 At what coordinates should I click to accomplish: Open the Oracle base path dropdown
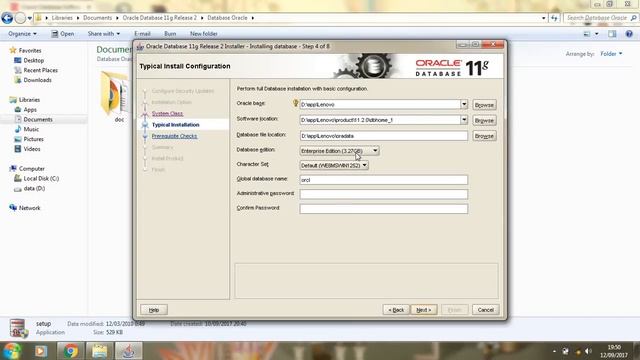pyautogui.click(x=464, y=104)
